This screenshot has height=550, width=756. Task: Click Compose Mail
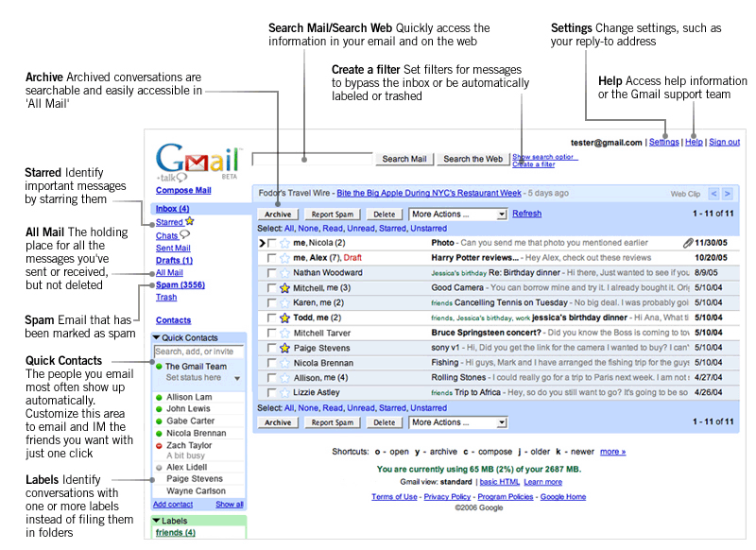(183, 190)
